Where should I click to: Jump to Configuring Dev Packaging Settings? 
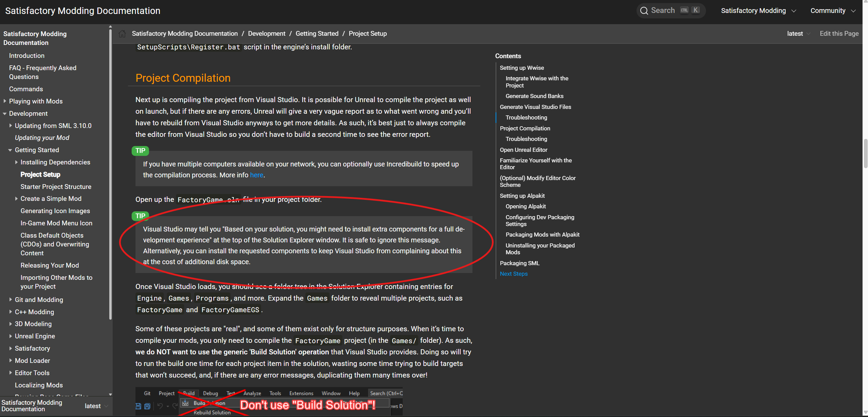540,221
